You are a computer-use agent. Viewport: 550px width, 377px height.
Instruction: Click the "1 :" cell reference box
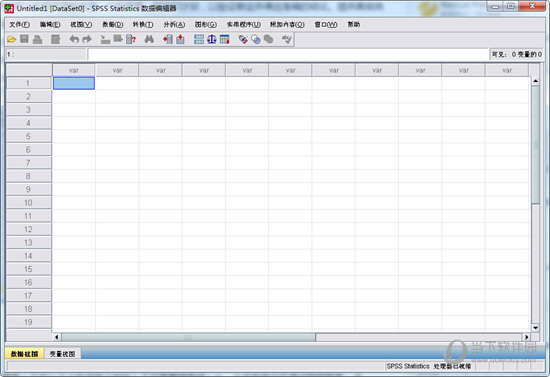[46, 54]
